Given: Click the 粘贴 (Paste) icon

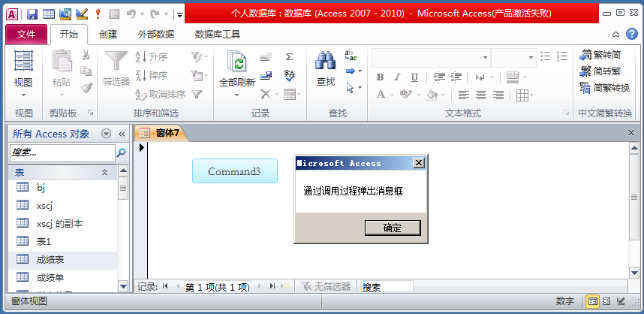Looking at the screenshot, I should (x=62, y=61).
